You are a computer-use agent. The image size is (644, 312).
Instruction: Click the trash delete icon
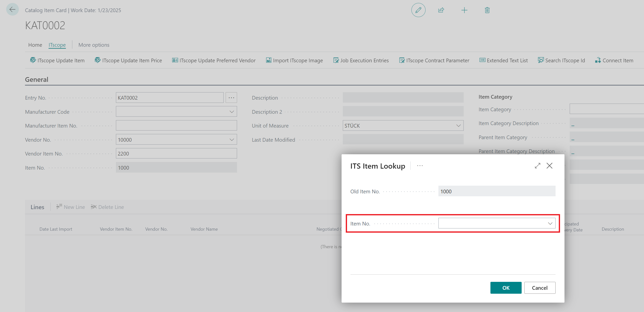click(487, 10)
